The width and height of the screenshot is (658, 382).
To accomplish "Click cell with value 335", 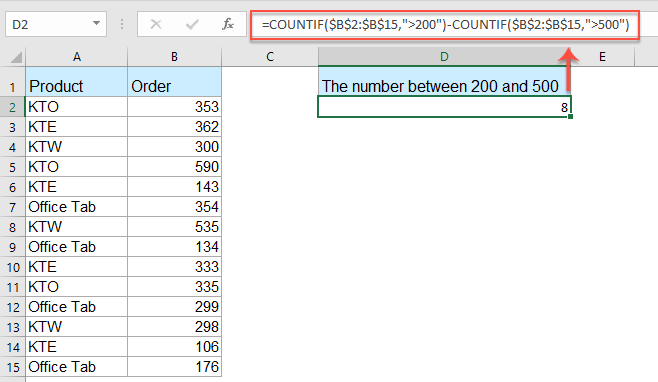I will point(174,287).
